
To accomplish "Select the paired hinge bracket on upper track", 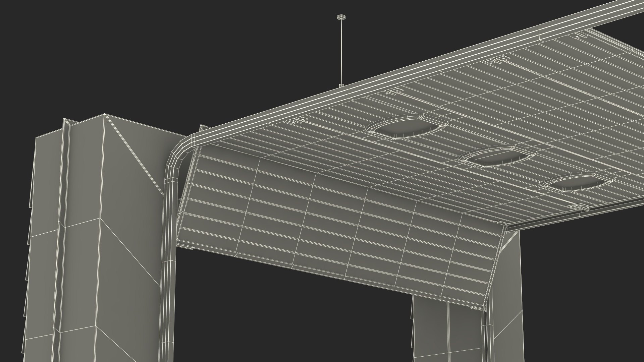I will tap(497, 60).
